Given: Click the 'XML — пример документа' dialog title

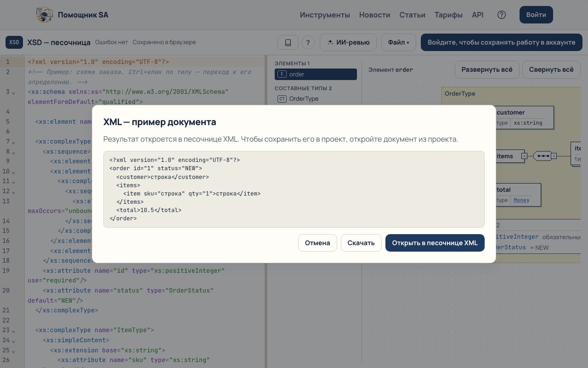Looking at the screenshot, I should click(159, 122).
